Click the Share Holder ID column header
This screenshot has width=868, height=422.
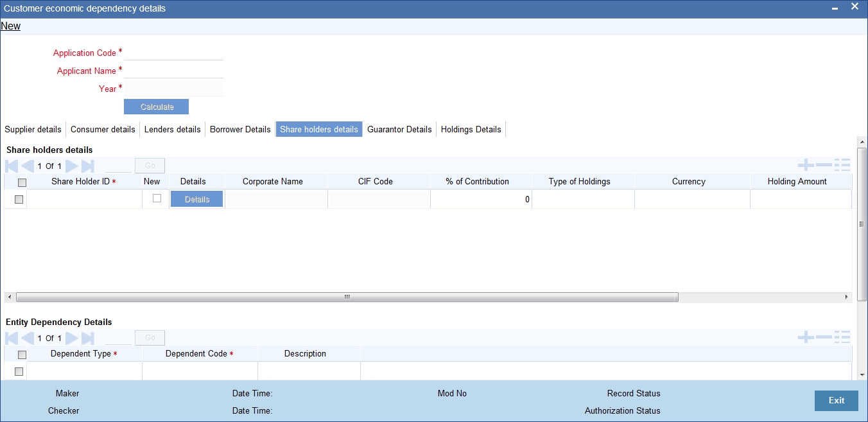[x=83, y=182]
